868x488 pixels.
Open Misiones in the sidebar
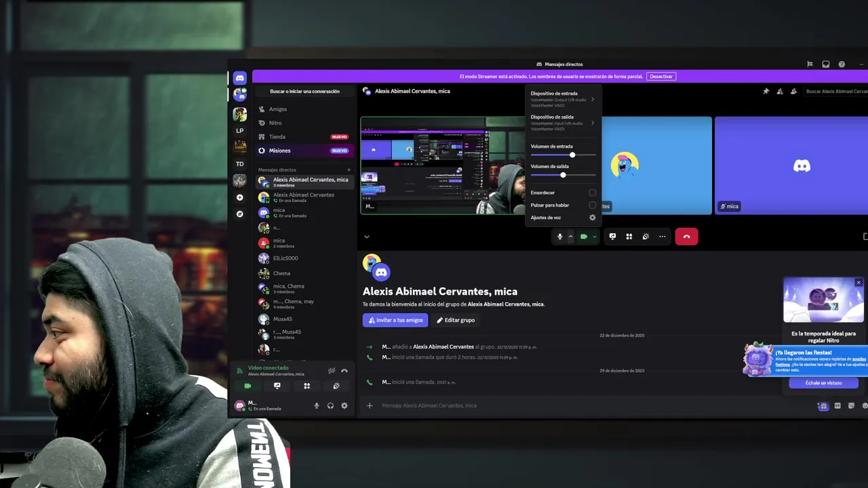(304, 150)
